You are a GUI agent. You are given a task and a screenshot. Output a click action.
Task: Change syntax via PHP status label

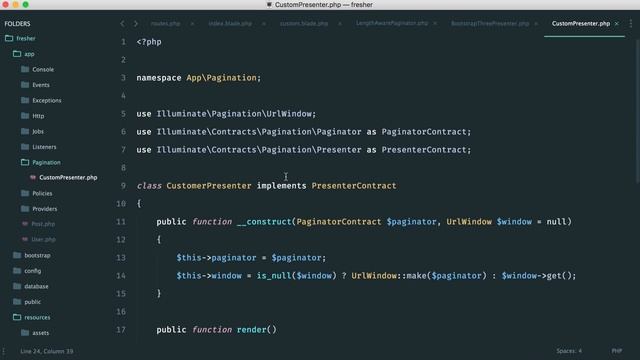tap(617, 351)
